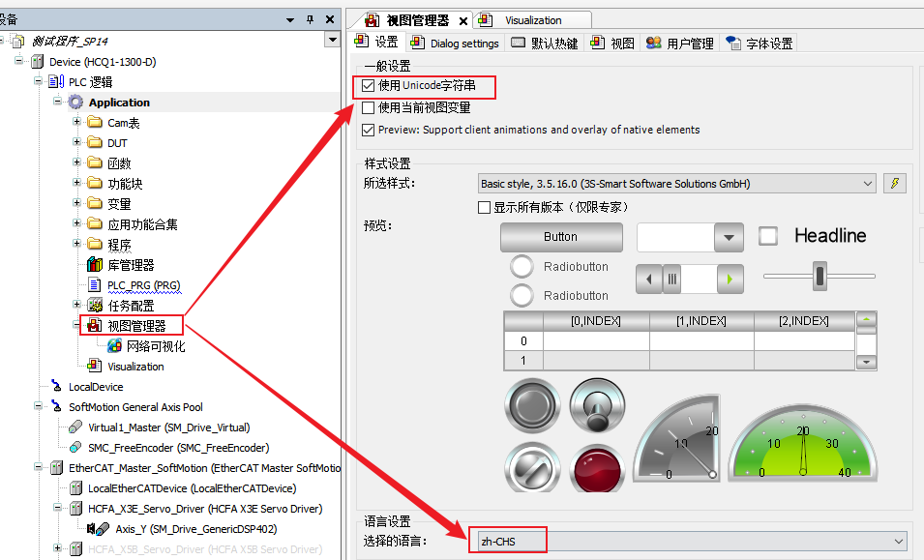Switch to the Dialog settings tab
Image resolution: width=924 pixels, height=560 pixels.
[x=455, y=43]
